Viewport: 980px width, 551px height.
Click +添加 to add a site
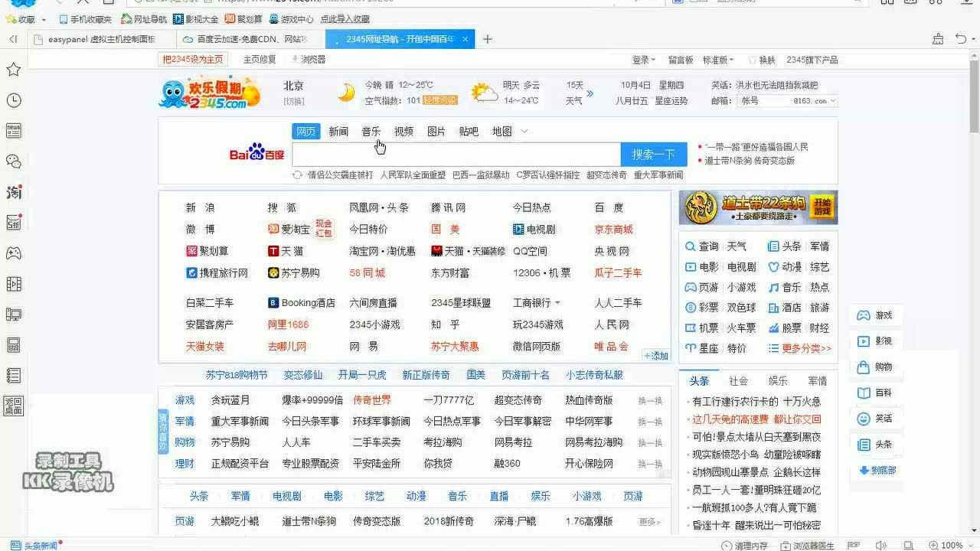click(656, 356)
